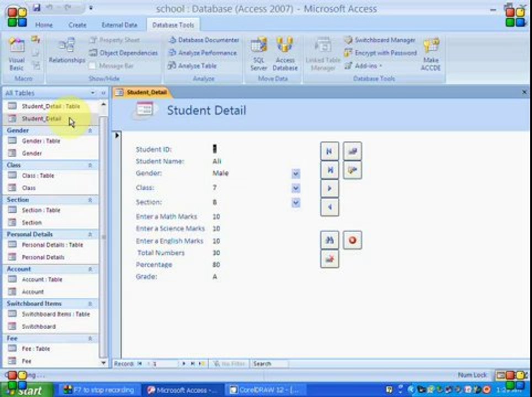
Task: Open the Gender combo box dropdown
Action: click(x=296, y=174)
